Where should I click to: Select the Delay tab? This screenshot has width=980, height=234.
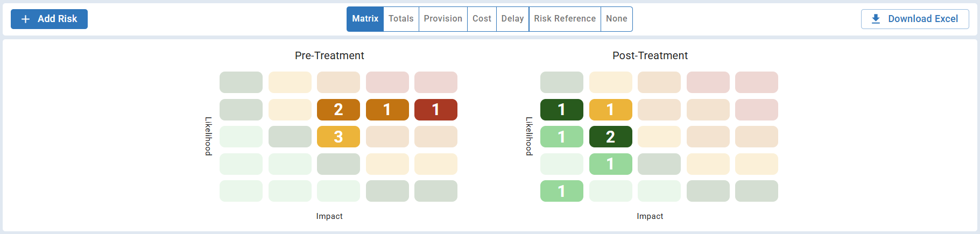[x=512, y=19]
